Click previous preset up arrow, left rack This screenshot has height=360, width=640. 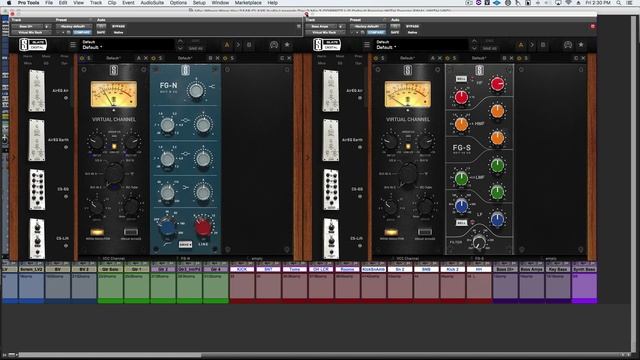pos(180,42)
